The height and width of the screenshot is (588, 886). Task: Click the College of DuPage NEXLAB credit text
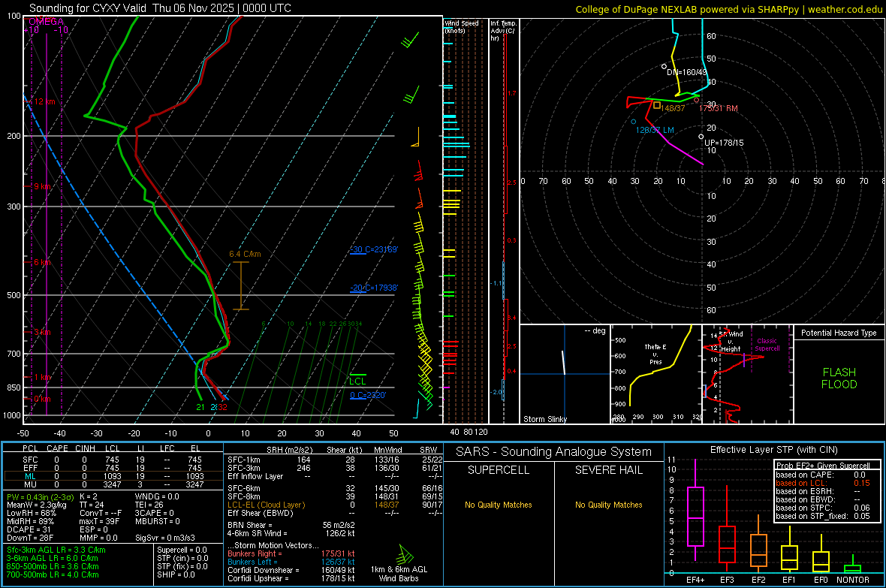click(x=728, y=9)
